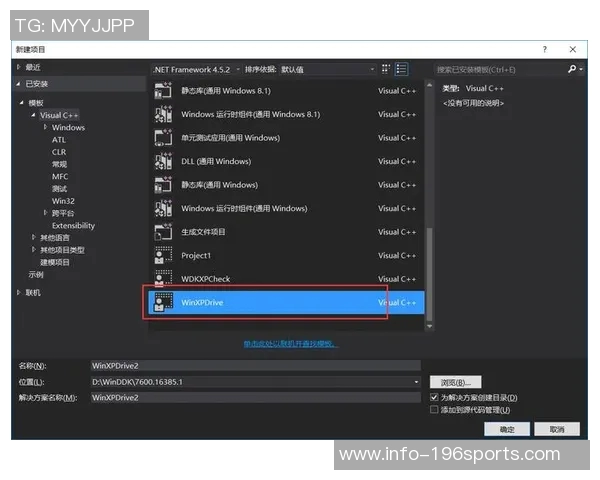Pick the DLL (通用 Windows) template icon
Image resolution: width=600 pixels, height=480 pixels.
coord(163,161)
